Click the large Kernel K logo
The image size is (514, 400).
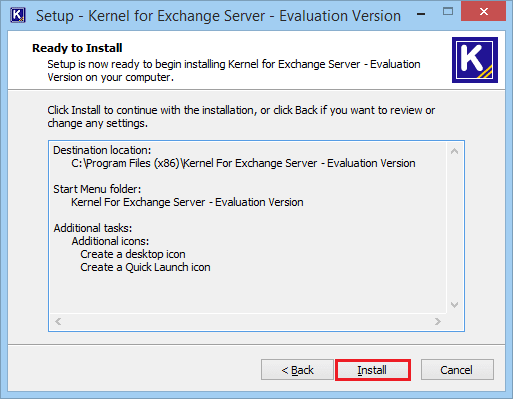475,60
